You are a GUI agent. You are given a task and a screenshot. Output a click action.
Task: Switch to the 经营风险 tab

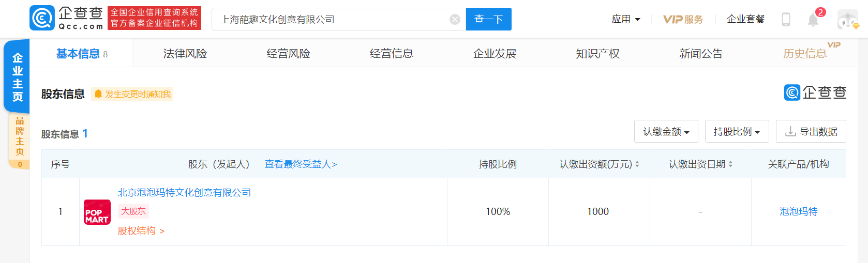pos(288,54)
